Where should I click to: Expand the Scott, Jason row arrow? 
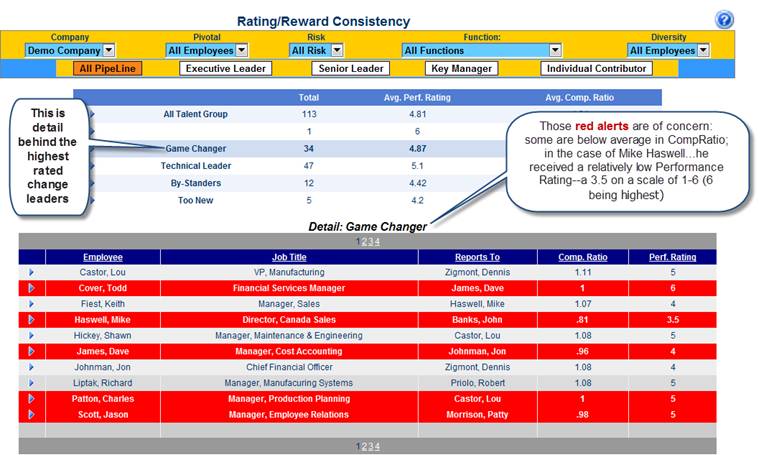[x=31, y=414]
